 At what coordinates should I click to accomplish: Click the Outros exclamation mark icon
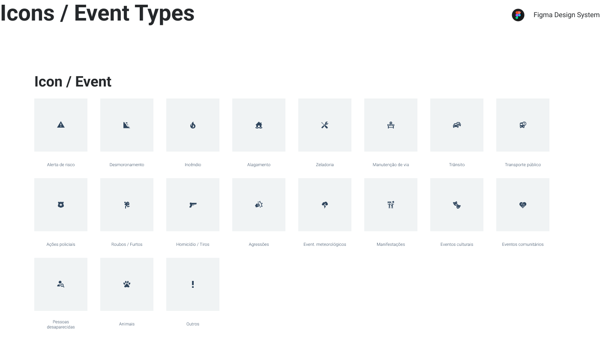pyautogui.click(x=193, y=284)
